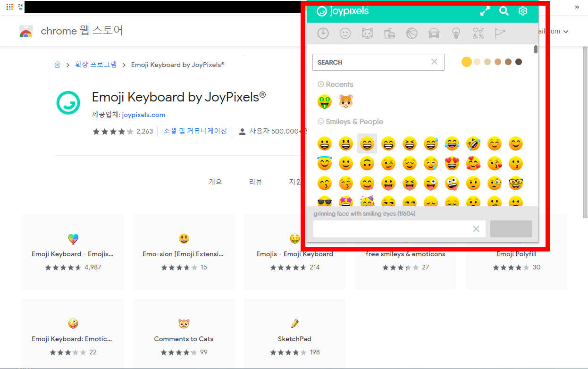This screenshot has width=588, height=369.
Task: Pick the money-mouth face in Recents
Action: click(325, 101)
